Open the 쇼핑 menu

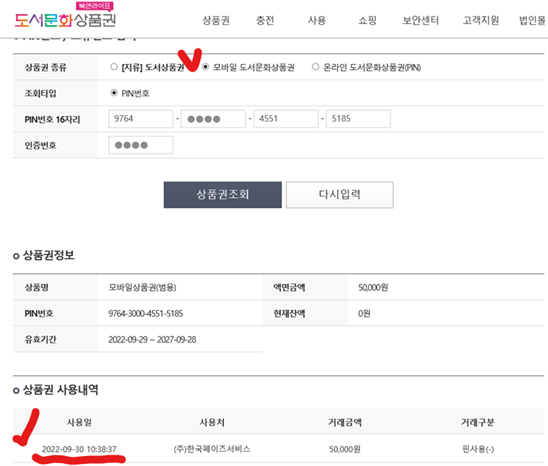pyautogui.click(x=367, y=20)
